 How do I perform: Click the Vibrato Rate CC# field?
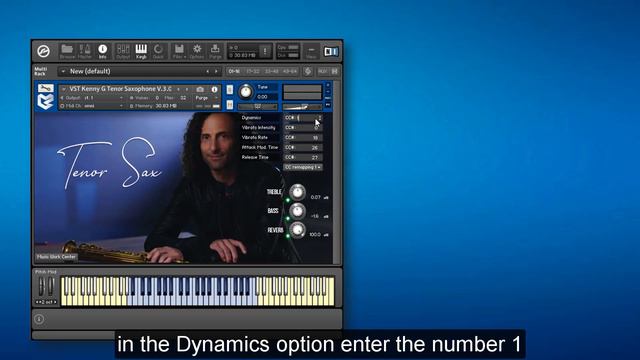(x=303, y=138)
